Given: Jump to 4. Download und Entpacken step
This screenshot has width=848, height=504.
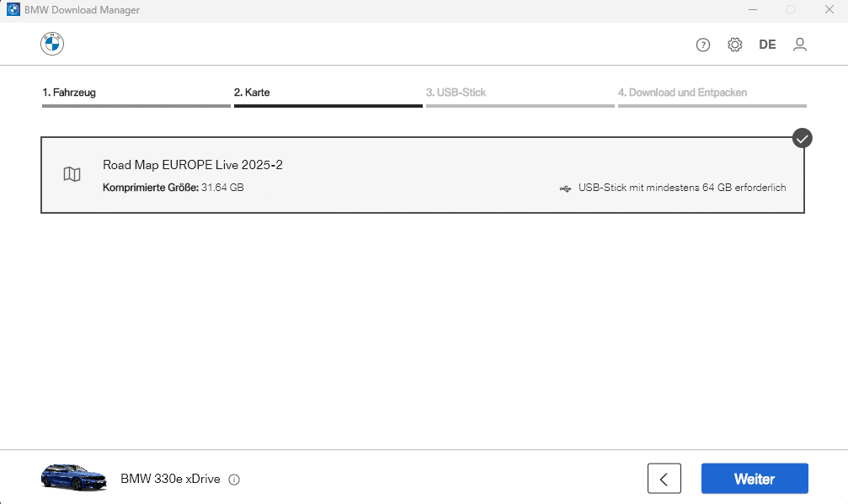Looking at the screenshot, I should (682, 93).
